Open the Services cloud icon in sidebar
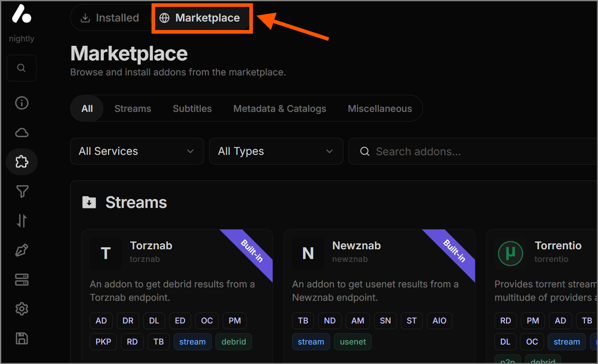Viewport: 598px width, 364px height. (22, 133)
